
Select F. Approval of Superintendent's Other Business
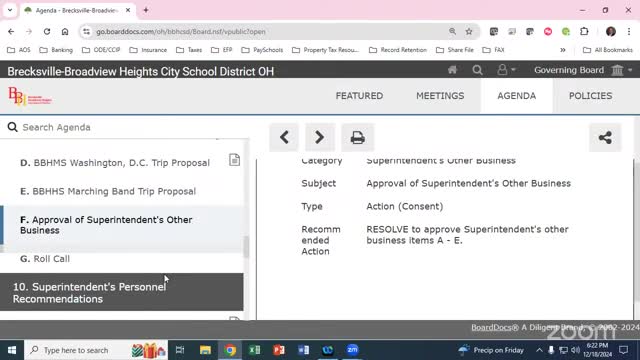point(123,225)
